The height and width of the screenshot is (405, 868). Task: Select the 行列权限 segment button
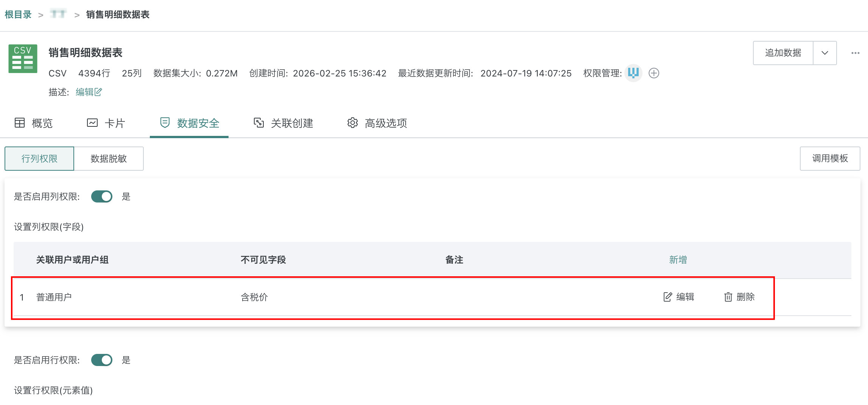click(39, 159)
